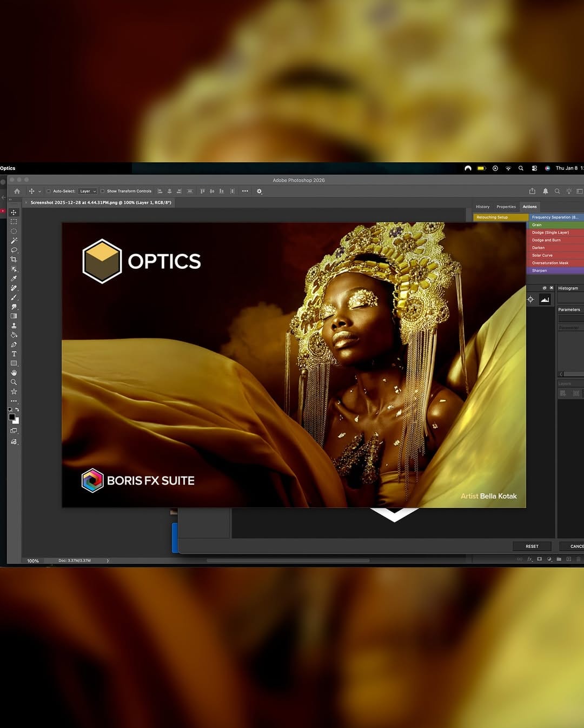Align horizontal centers in options bar

(170, 191)
